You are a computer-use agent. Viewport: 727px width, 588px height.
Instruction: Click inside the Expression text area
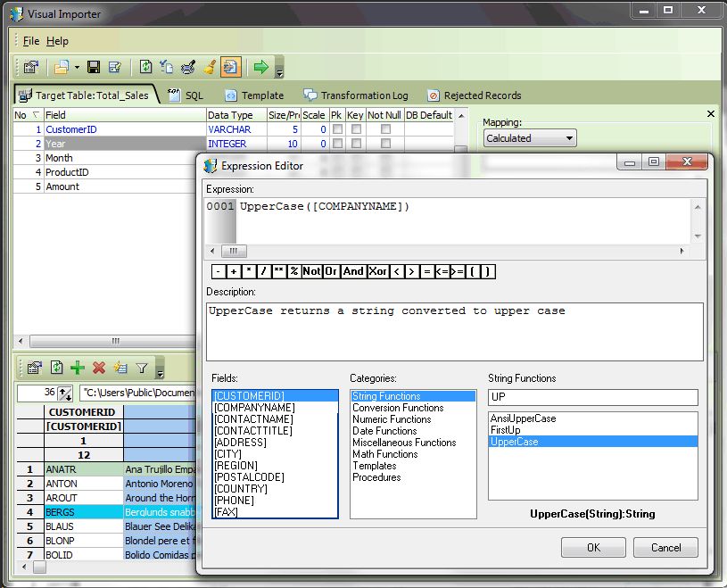[x=463, y=221]
